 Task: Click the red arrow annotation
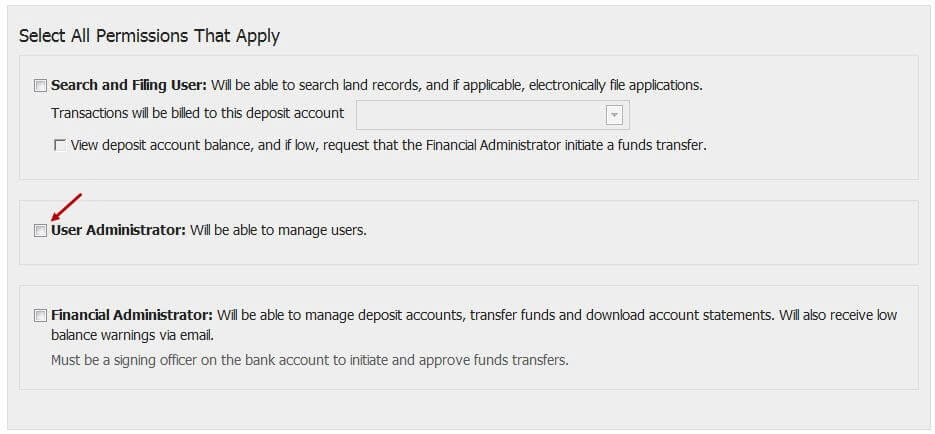(x=66, y=207)
